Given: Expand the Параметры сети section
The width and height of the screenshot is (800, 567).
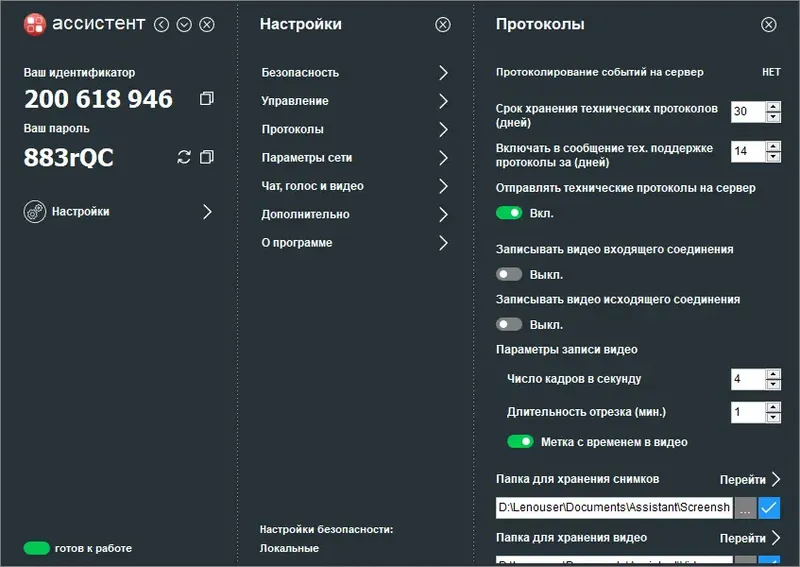Looking at the screenshot, I should coord(354,158).
